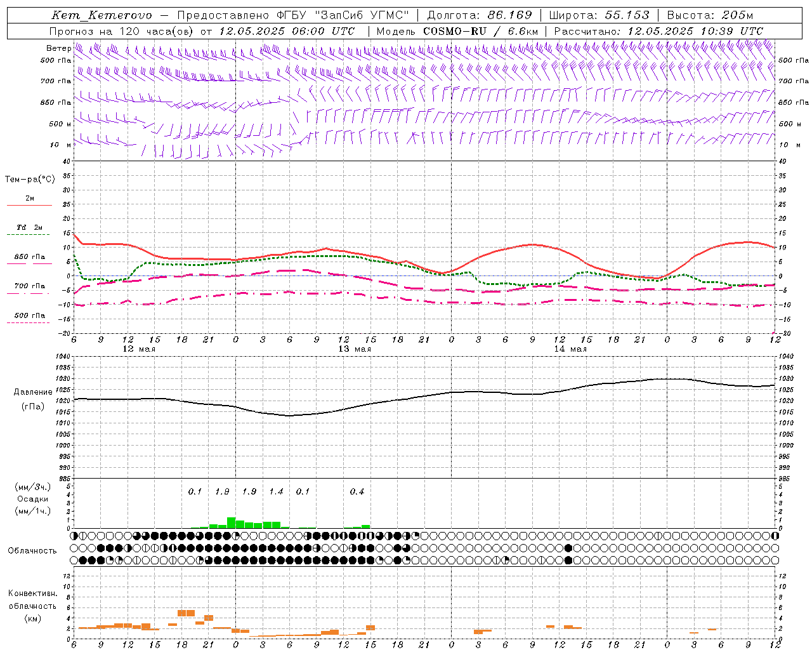Viewport: 812px width, 650px height.
Task: Click the 'Высота: 205м' elevation text
Action: (710, 15)
